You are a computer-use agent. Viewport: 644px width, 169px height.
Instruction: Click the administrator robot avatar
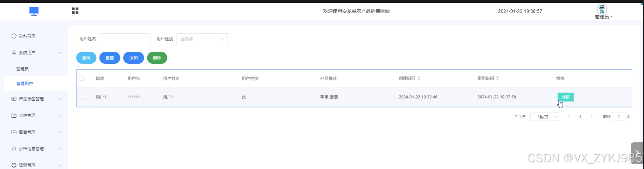pos(602,9)
